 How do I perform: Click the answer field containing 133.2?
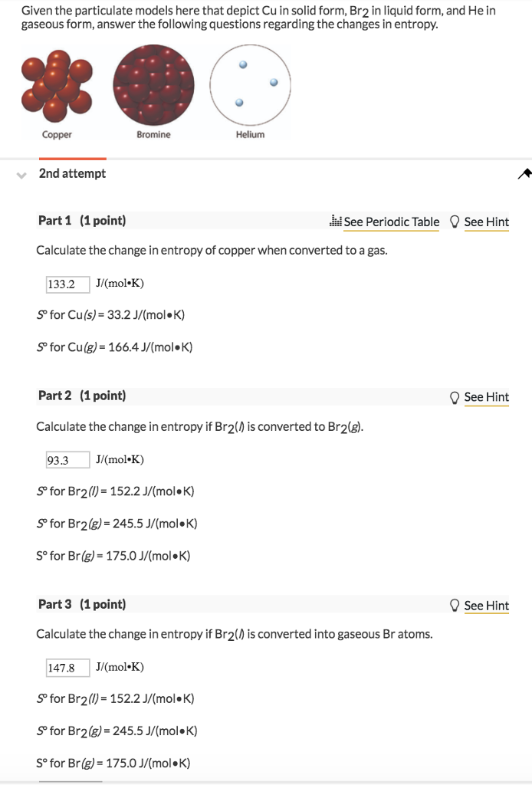[x=67, y=284]
